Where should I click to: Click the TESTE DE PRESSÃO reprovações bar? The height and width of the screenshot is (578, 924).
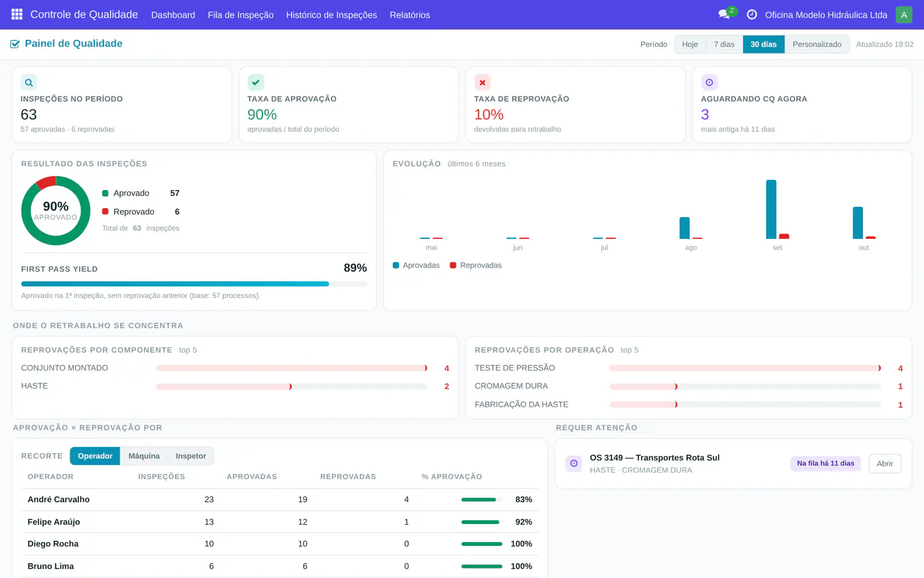click(745, 368)
